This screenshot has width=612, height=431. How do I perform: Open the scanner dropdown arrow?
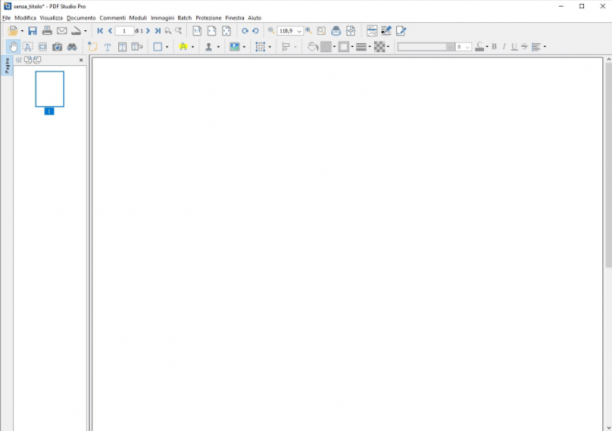[x=85, y=31]
